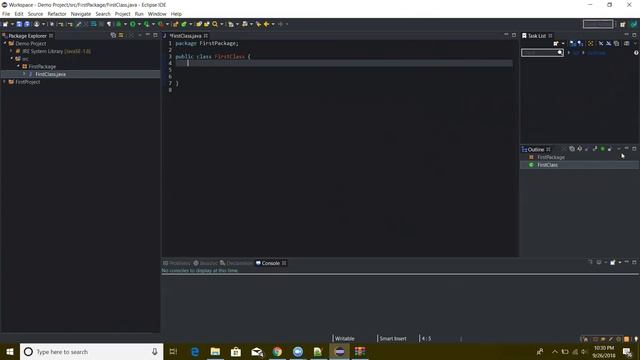Screen dimensions: 640x360
Task: Open File Explorer from the taskbar
Action: [x=215, y=351]
